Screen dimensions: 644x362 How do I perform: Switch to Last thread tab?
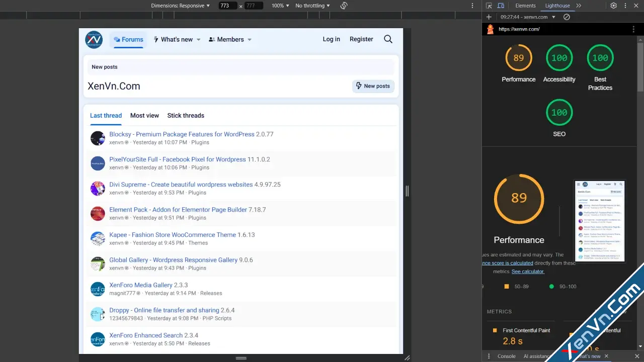106,115
